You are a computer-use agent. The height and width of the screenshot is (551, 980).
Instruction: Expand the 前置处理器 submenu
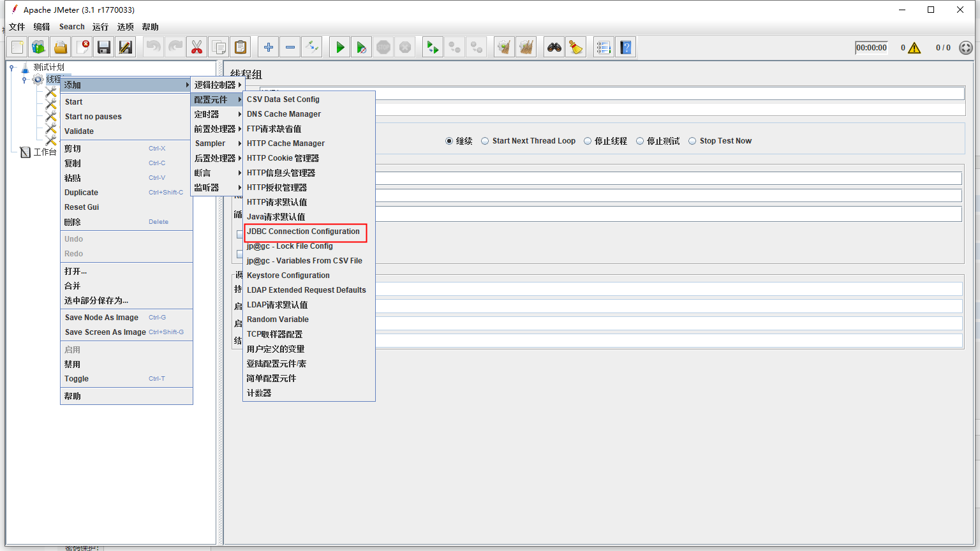[218, 129]
